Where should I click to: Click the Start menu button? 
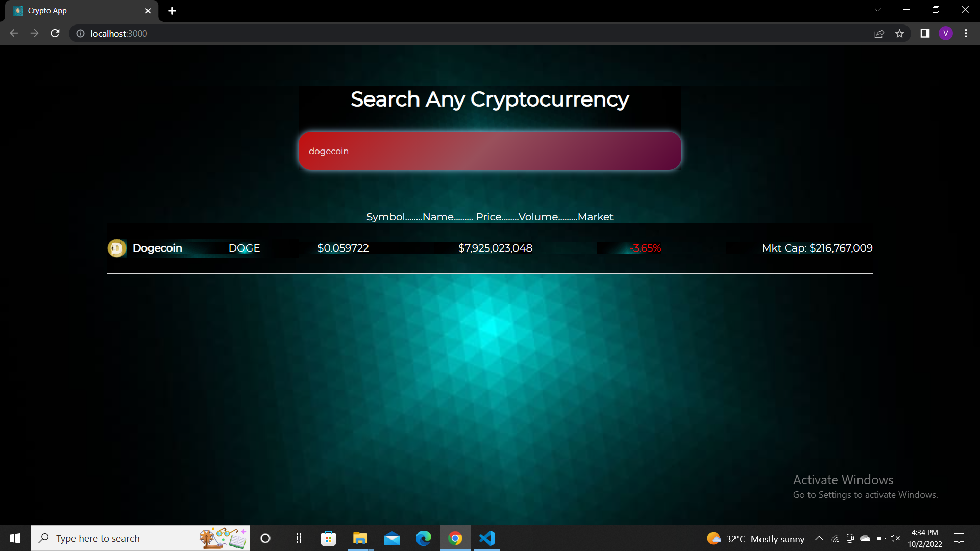point(15,538)
